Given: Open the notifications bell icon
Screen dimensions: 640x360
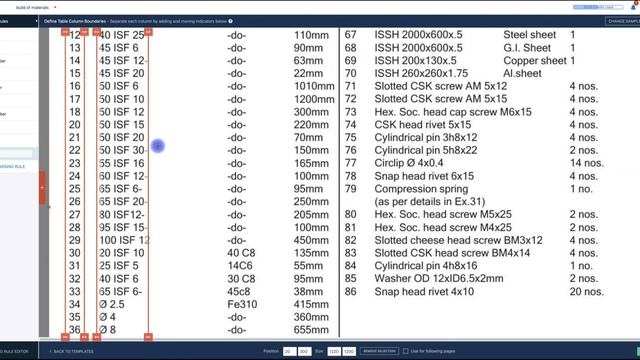Looking at the screenshot, I should click(x=634, y=6).
